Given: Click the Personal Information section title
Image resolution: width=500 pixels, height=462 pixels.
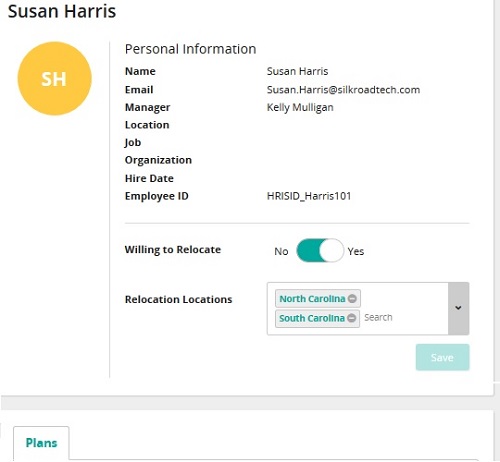Looking at the screenshot, I should pyautogui.click(x=190, y=49).
